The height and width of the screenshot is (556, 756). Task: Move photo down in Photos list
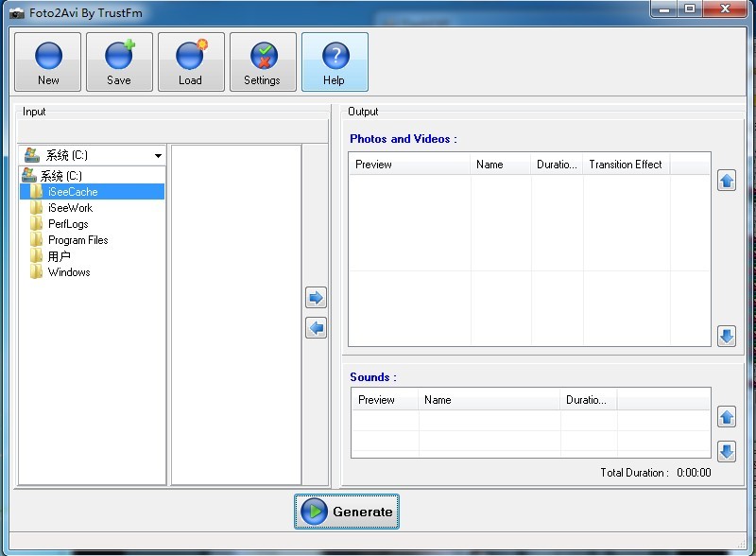[x=726, y=336]
